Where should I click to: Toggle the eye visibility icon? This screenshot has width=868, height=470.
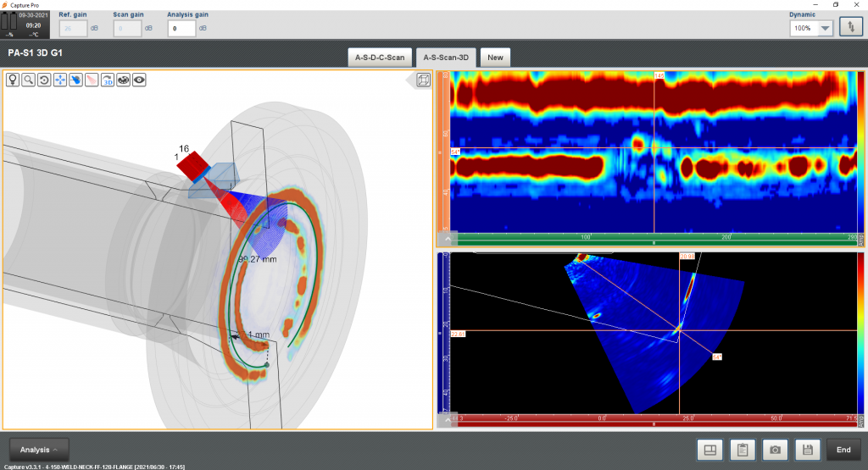tap(140, 80)
